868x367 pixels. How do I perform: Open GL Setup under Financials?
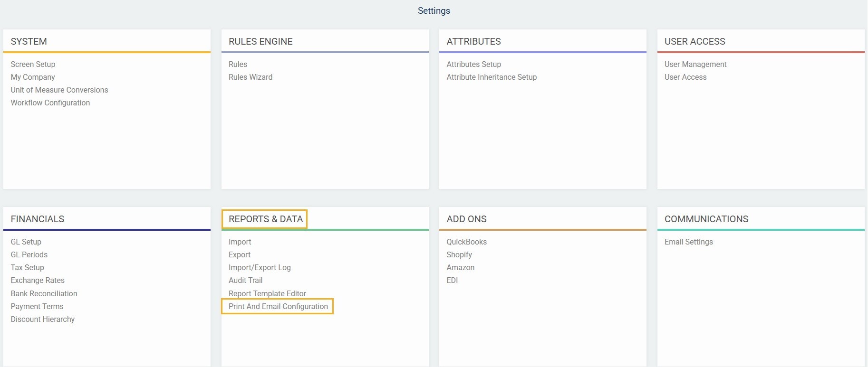(x=26, y=242)
